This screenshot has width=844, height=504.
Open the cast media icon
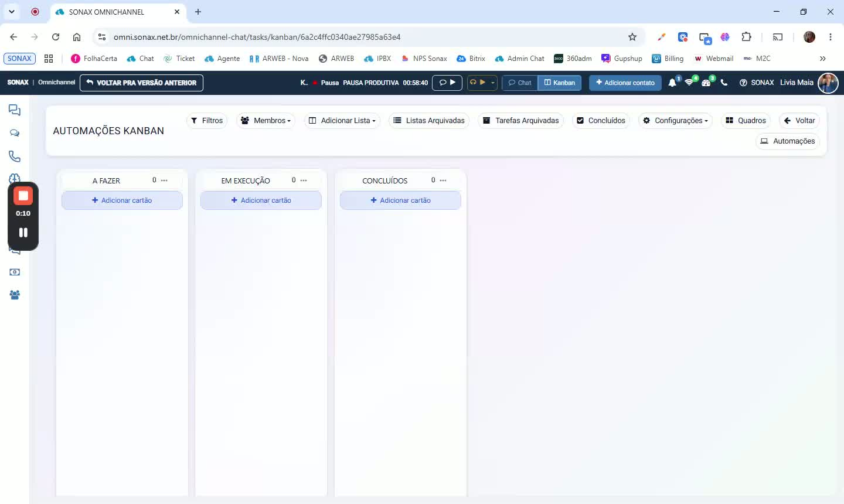click(778, 37)
